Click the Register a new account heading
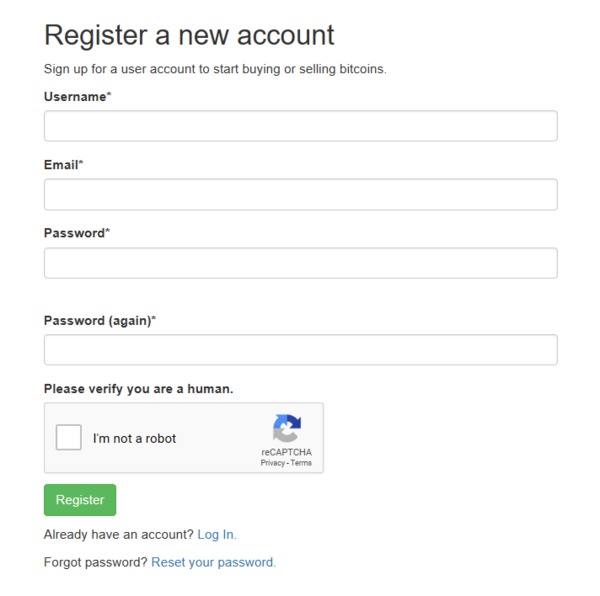The height and width of the screenshot is (596, 600). pyautogui.click(x=189, y=35)
